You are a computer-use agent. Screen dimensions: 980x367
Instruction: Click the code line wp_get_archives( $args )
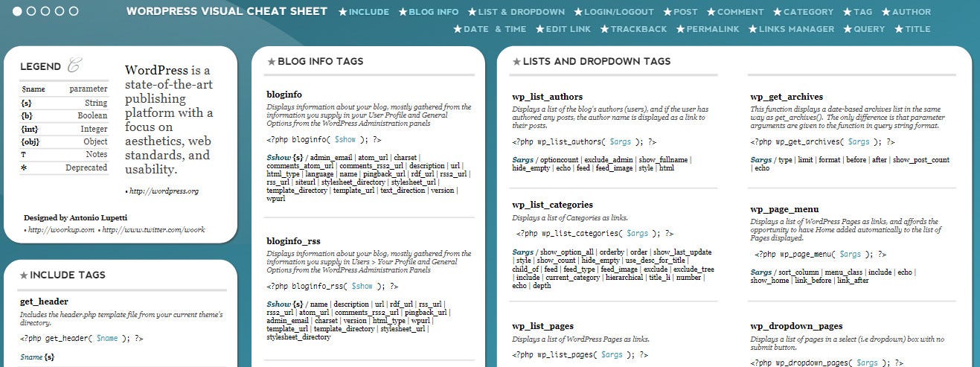pyautogui.click(x=823, y=141)
